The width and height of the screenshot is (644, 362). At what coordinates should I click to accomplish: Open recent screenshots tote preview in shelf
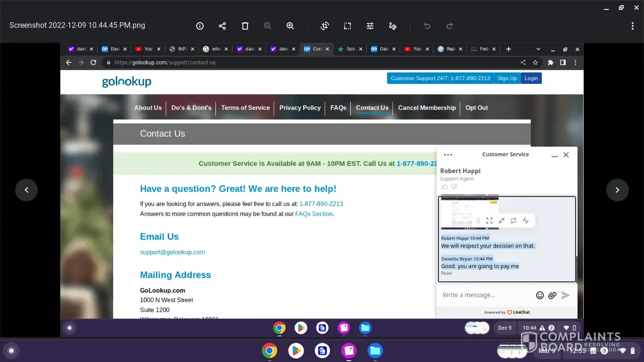click(513, 351)
